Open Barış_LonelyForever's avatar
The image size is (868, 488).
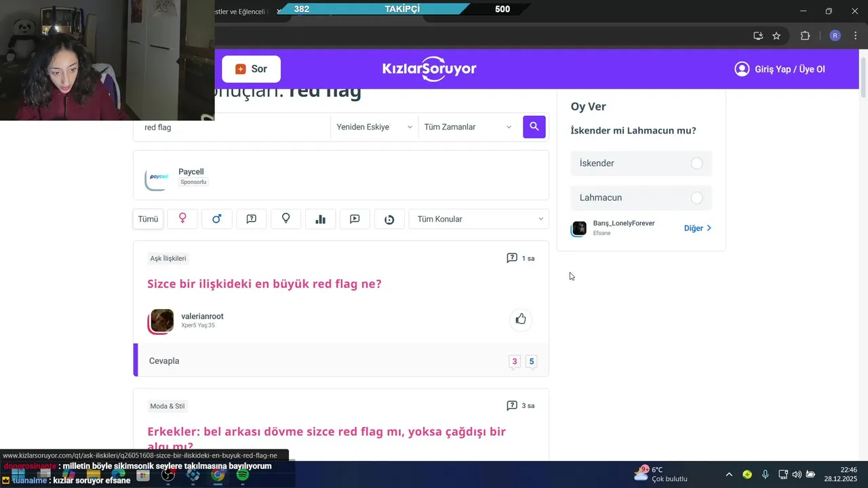tap(579, 228)
